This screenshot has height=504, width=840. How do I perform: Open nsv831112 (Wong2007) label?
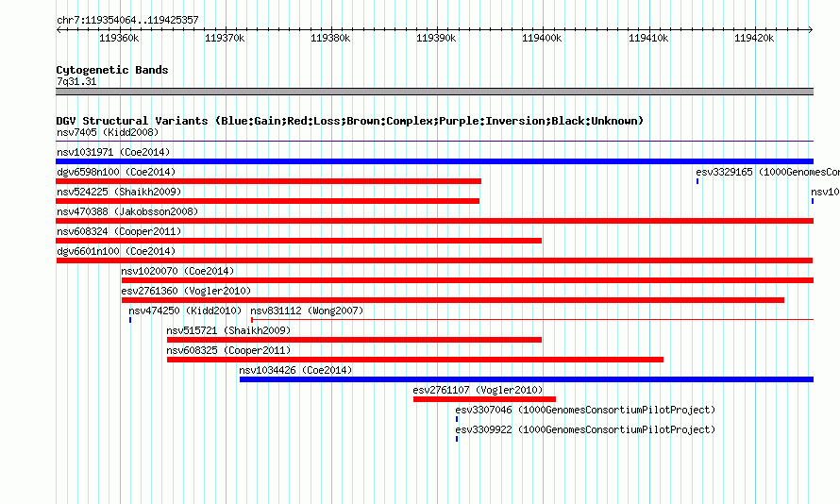tap(307, 311)
